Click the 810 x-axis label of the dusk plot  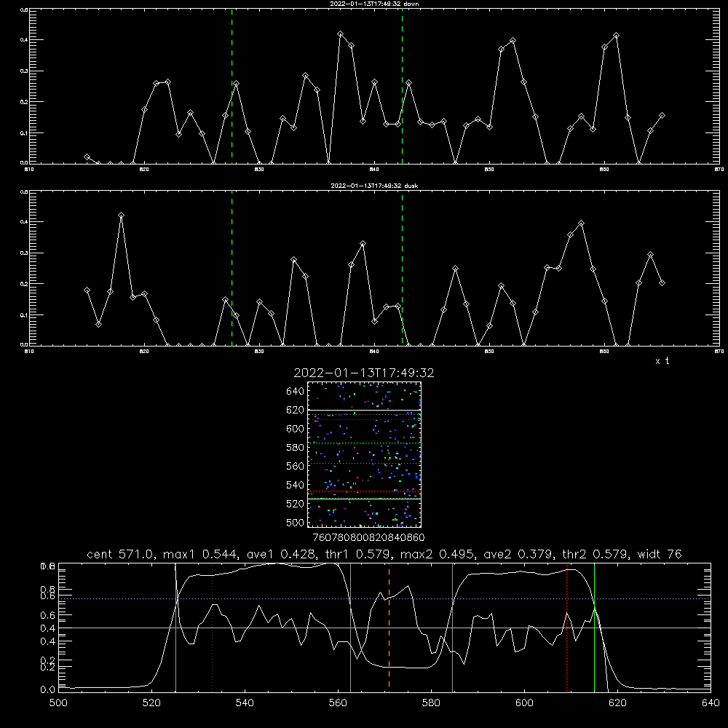[29, 352]
